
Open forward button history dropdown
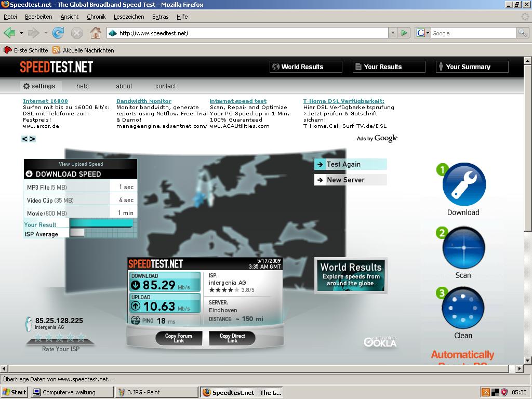tap(46, 33)
